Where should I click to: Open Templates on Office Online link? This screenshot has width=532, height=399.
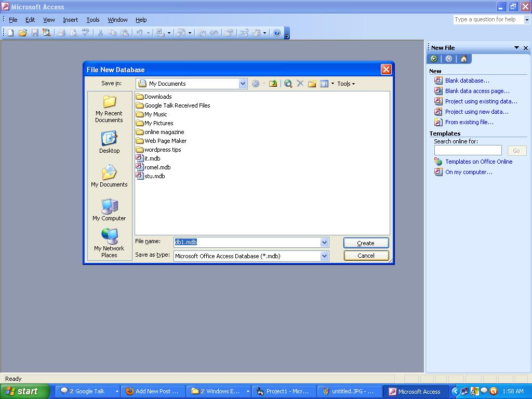(478, 162)
